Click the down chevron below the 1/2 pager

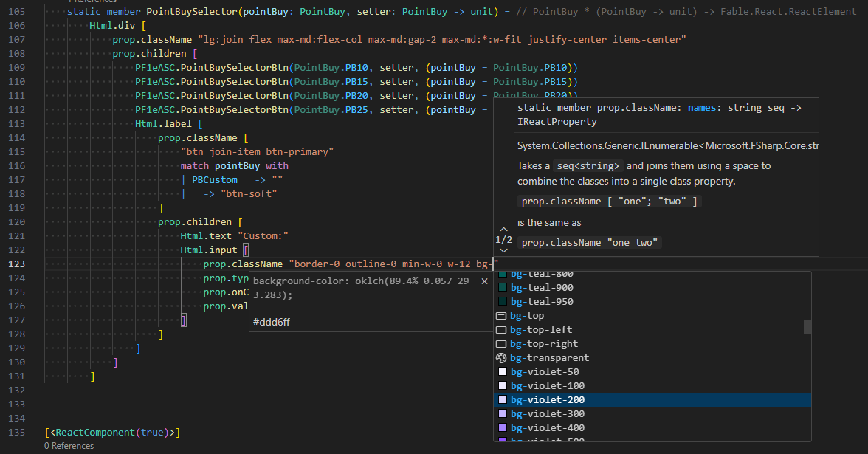503,250
